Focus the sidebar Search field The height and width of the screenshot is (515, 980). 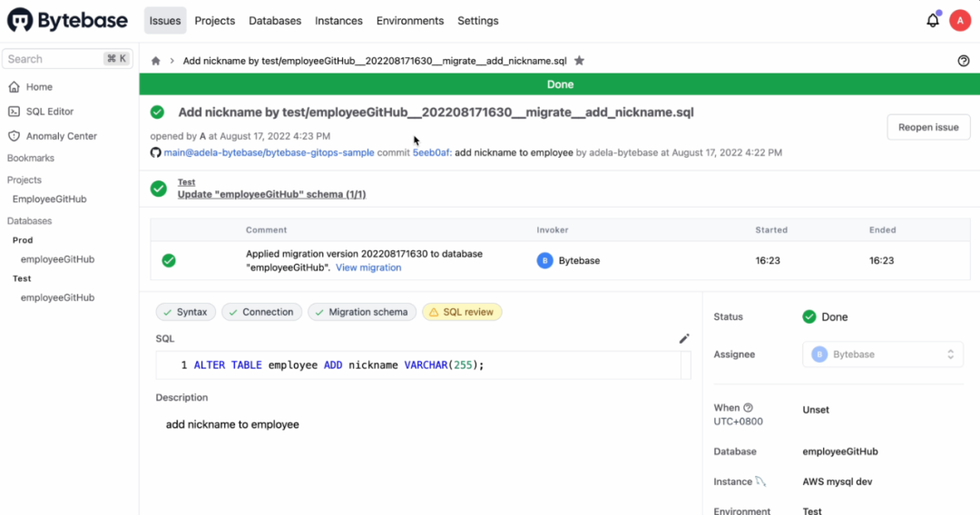53,59
